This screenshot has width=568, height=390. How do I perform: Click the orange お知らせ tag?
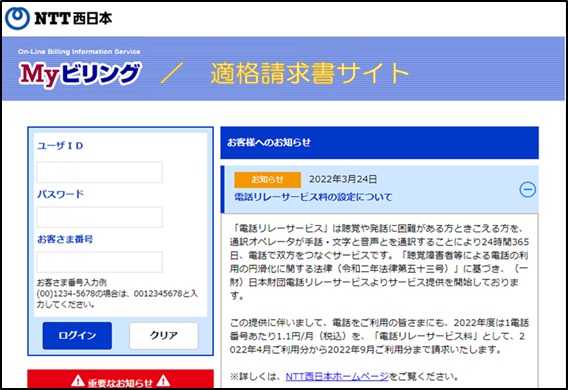click(267, 180)
